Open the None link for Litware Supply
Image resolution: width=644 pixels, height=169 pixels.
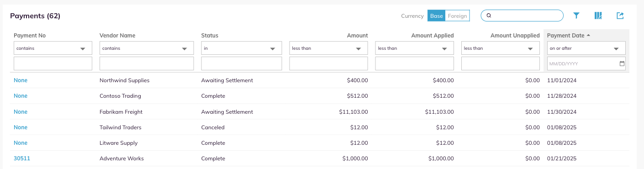pos(21,143)
